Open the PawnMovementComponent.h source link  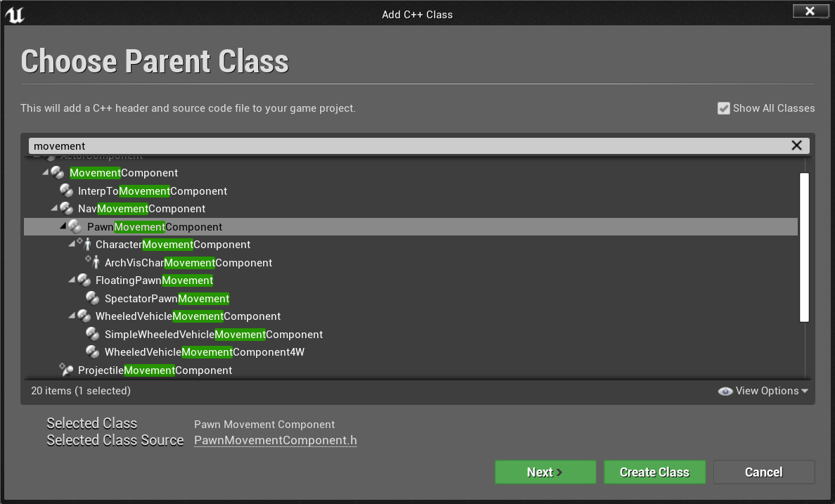coord(275,441)
